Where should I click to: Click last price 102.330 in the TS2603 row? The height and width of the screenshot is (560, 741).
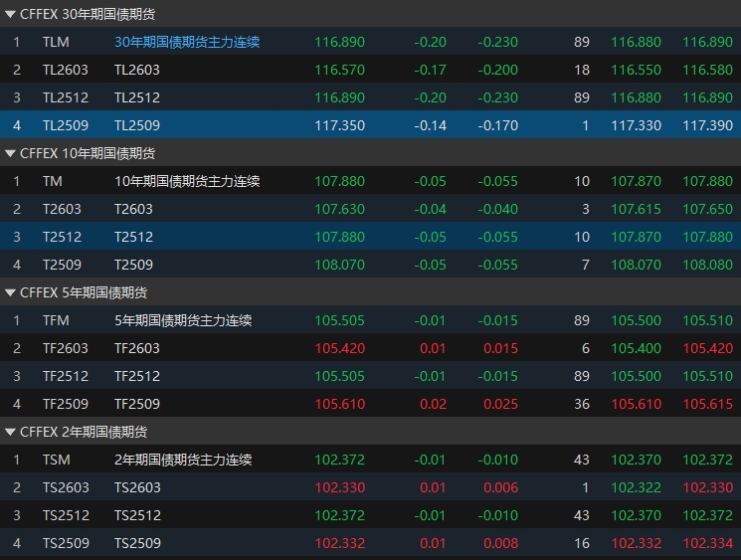pyautogui.click(x=340, y=487)
